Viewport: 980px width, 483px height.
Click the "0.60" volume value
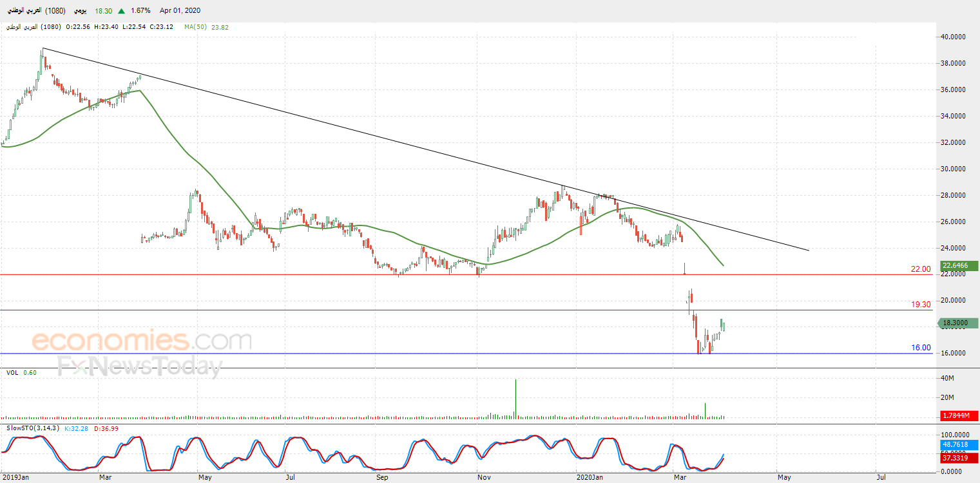coord(30,372)
